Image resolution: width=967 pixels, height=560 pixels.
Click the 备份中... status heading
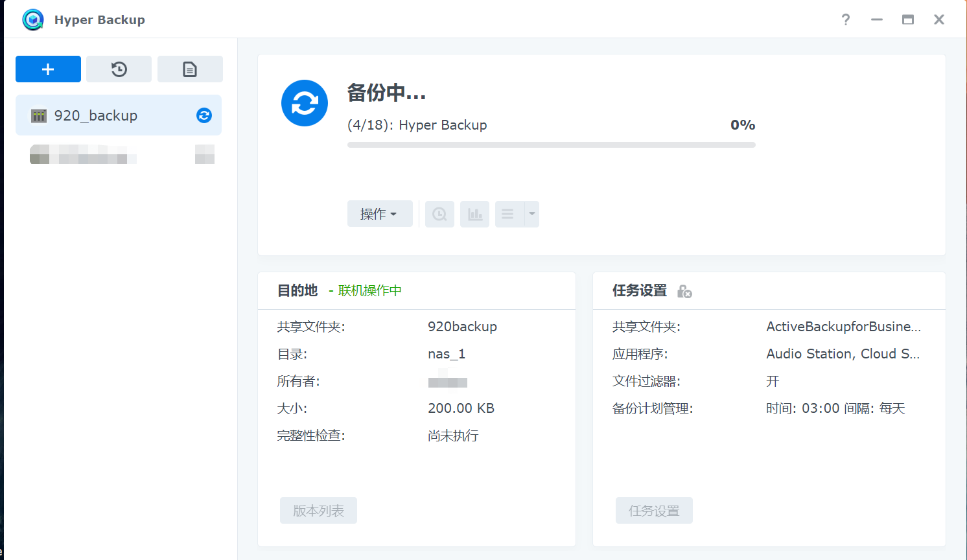[386, 93]
